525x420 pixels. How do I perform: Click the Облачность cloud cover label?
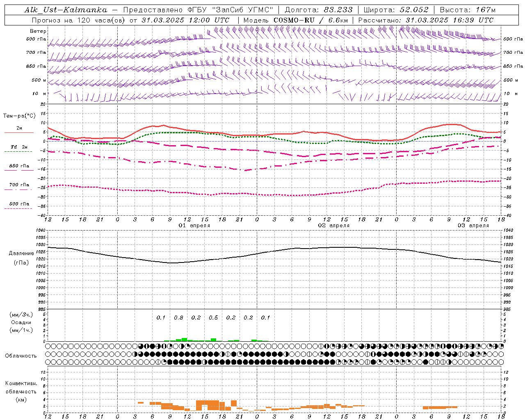(21, 356)
